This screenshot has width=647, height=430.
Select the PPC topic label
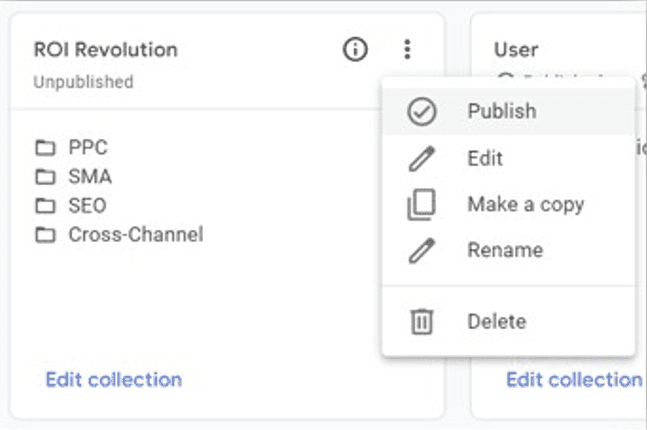coord(88,147)
